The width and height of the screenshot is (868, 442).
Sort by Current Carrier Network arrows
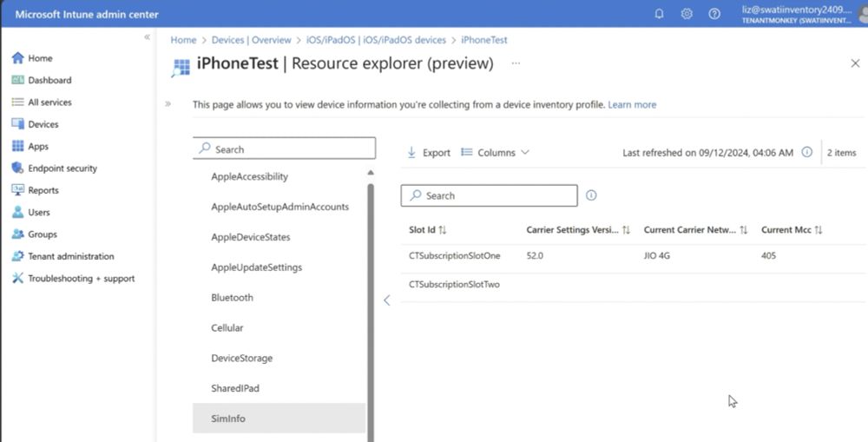[744, 230]
